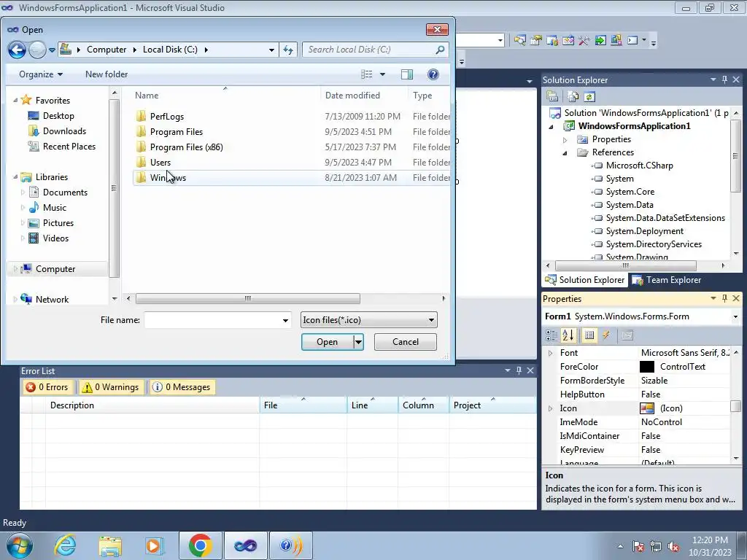Screen dimensions: 747x560
Task: Click the File name input field
Action: coord(212,320)
